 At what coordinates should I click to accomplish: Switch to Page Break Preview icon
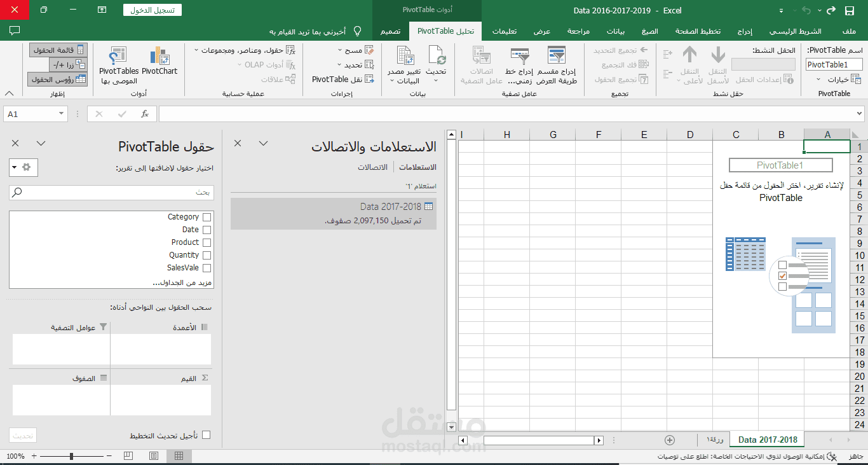click(x=128, y=456)
